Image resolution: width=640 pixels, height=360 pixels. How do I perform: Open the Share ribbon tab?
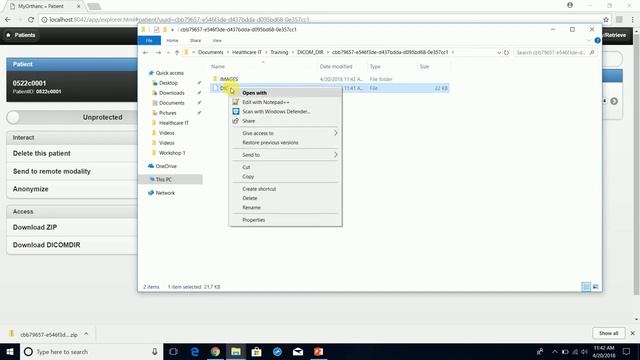tap(196, 40)
